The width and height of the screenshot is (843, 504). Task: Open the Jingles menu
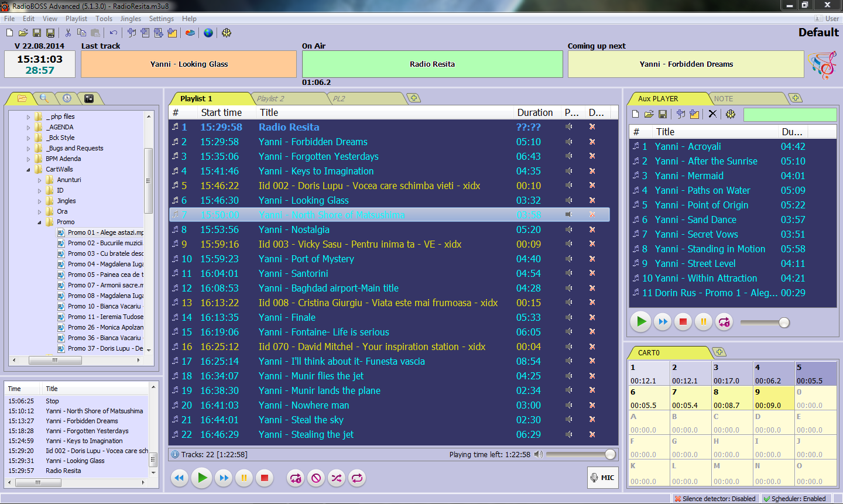pos(131,19)
